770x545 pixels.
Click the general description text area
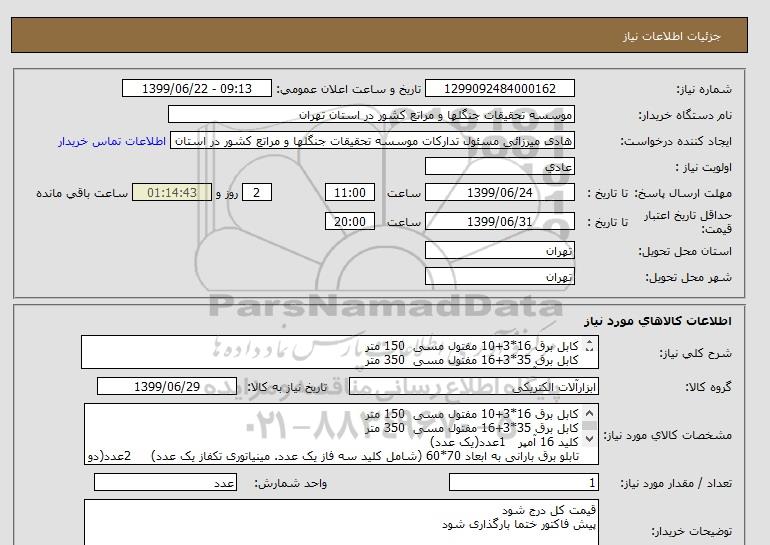[340, 353]
